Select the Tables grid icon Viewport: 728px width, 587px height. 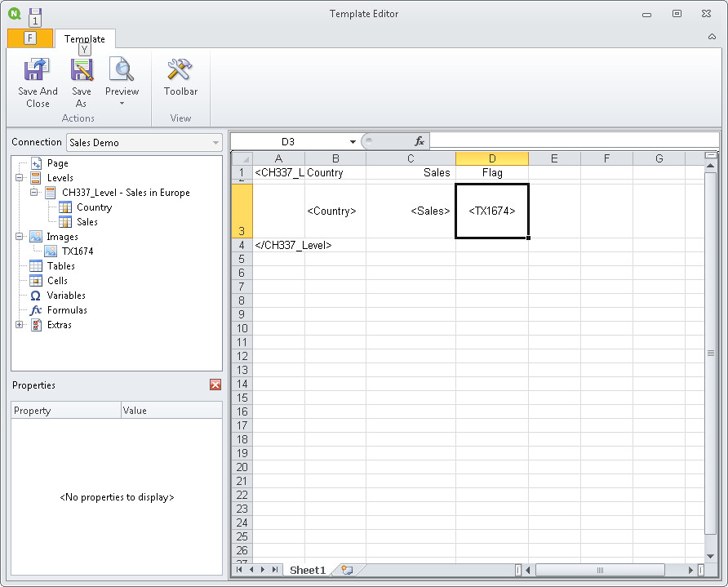click(36, 265)
